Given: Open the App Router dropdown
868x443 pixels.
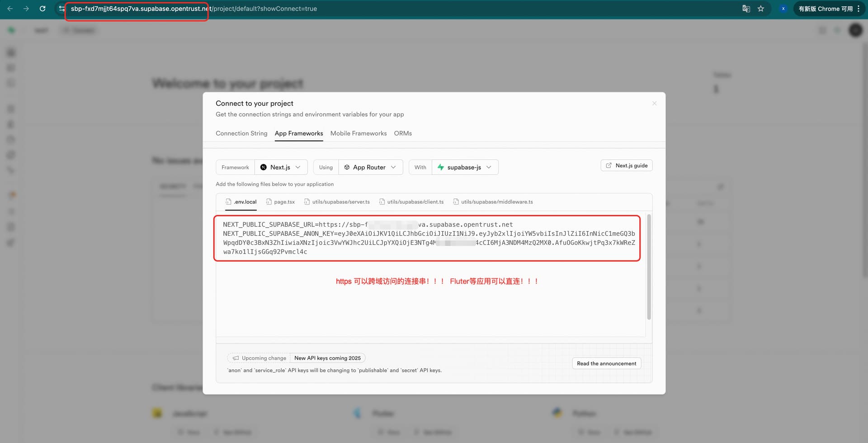Looking at the screenshot, I should pyautogui.click(x=370, y=167).
